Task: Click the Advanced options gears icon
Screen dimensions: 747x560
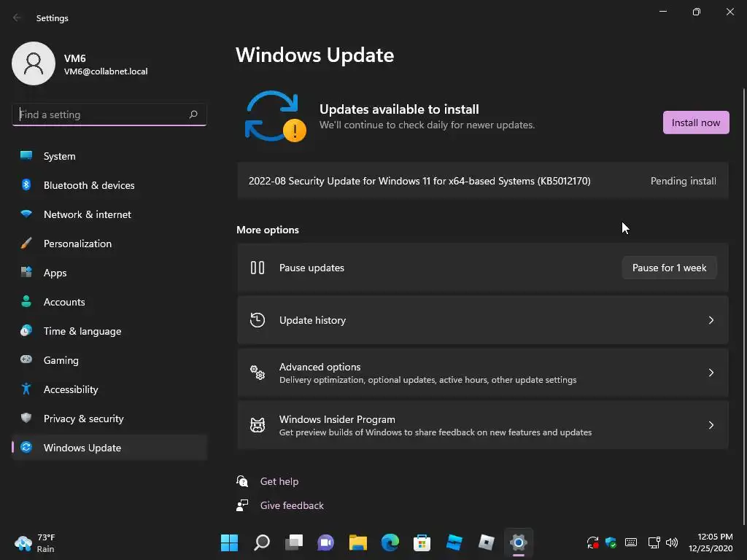Action: tap(258, 373)
